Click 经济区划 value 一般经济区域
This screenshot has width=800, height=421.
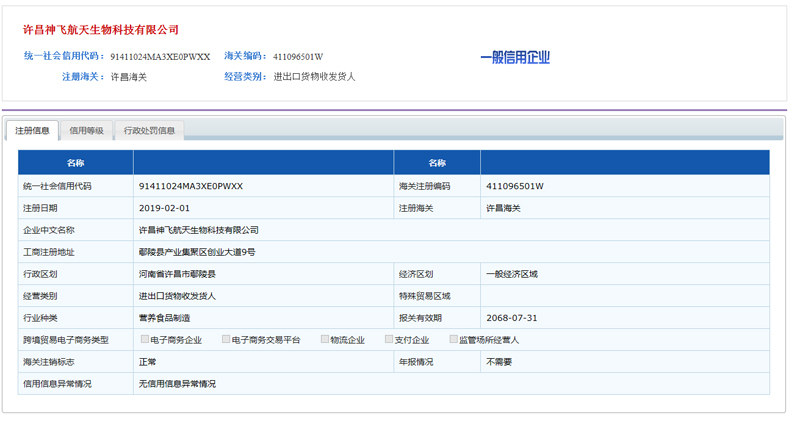coord(512,274)
